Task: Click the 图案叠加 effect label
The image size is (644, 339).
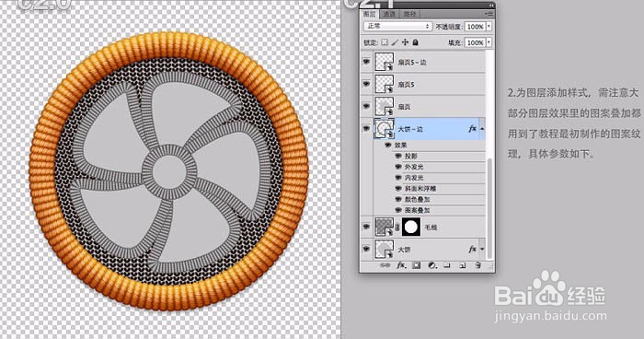Action: tap(417, 210)
